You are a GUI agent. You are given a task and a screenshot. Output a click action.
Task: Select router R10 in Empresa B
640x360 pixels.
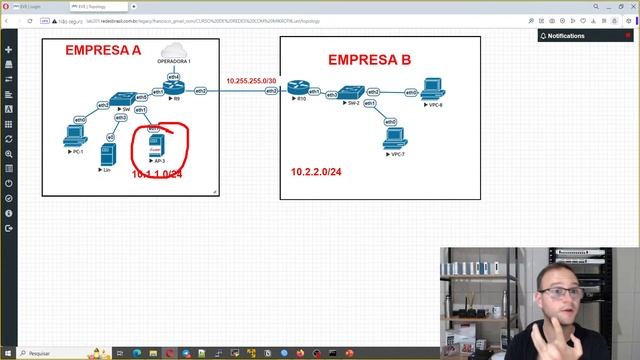(298, 87)
